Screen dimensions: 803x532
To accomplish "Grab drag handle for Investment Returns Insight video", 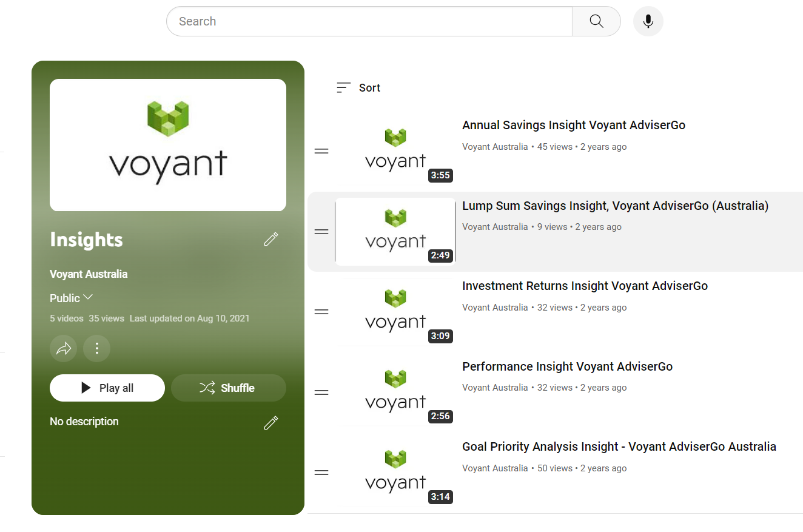I will (x=321, y=312).
